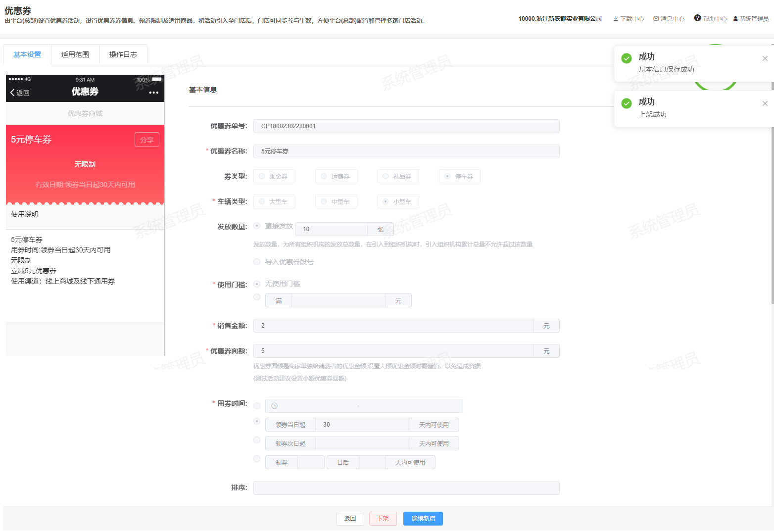Click the 发放数量 quantity field showing 10
Image resolution: width=774 pixels, height=532 pixels.
[x=331, y=229]
